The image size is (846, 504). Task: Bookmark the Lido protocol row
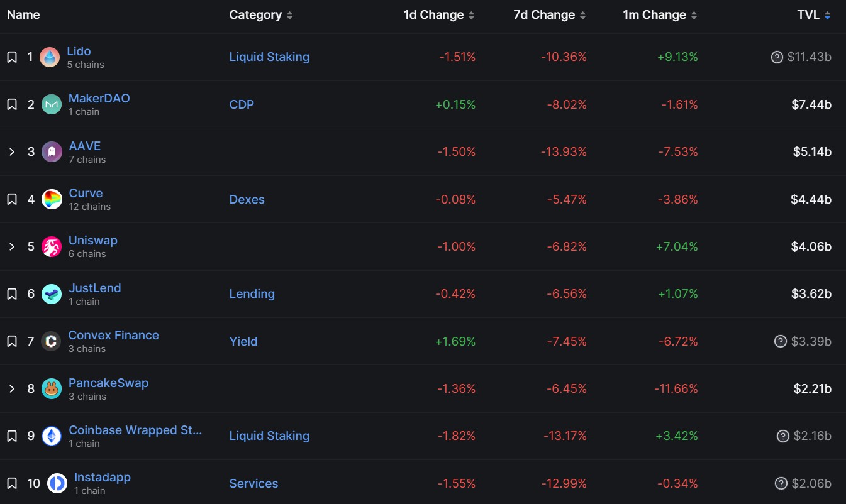point(12,57)
